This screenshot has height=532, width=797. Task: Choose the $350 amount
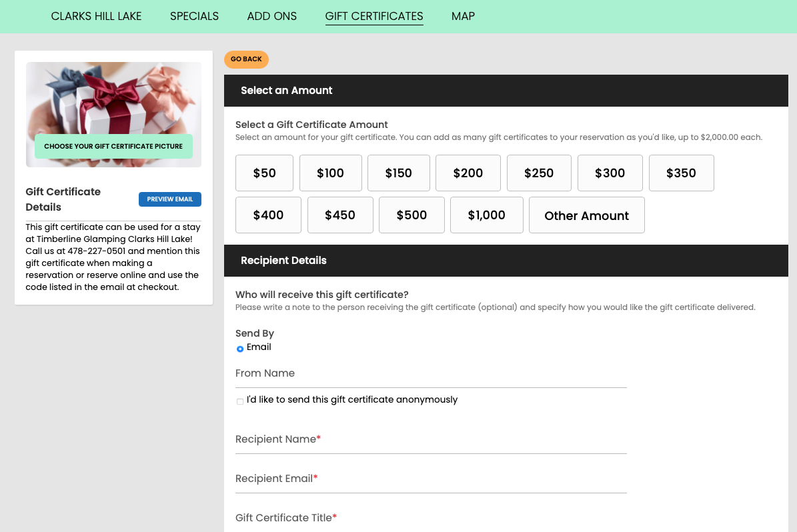click(681, 173)
